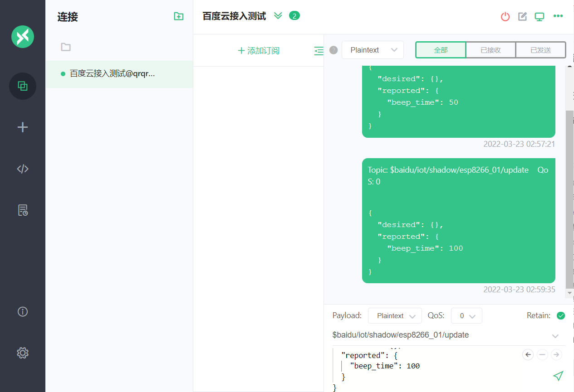The width and height of the screenshot is (574, 392).
Task: Open the Payload format dropdown
Action: [x=394, y=315]
